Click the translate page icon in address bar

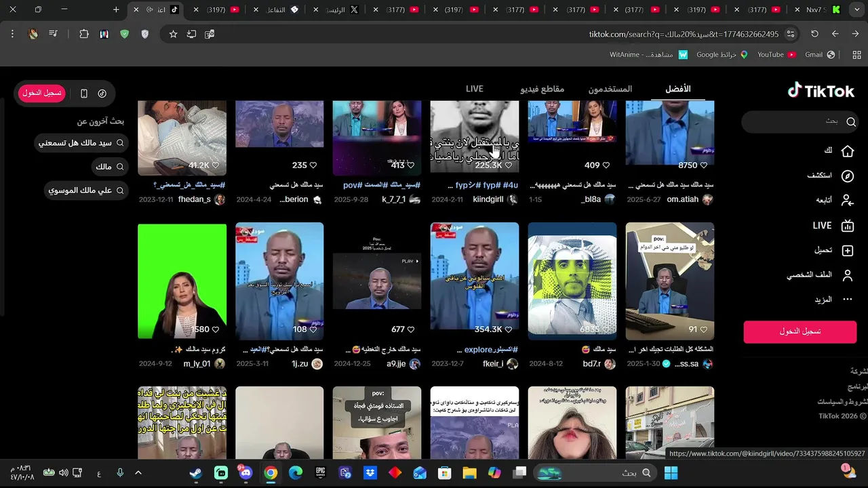(210, 34)
